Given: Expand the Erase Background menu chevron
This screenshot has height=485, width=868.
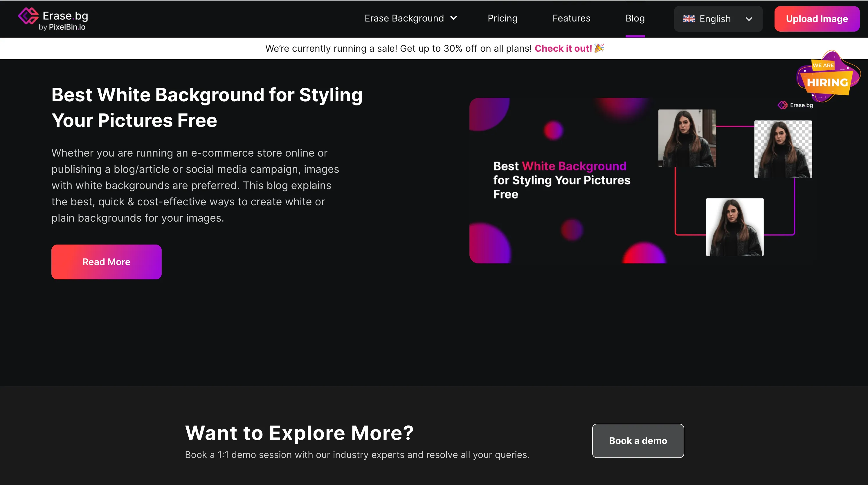Looking at the screenshot, I should tap(453, 18).
